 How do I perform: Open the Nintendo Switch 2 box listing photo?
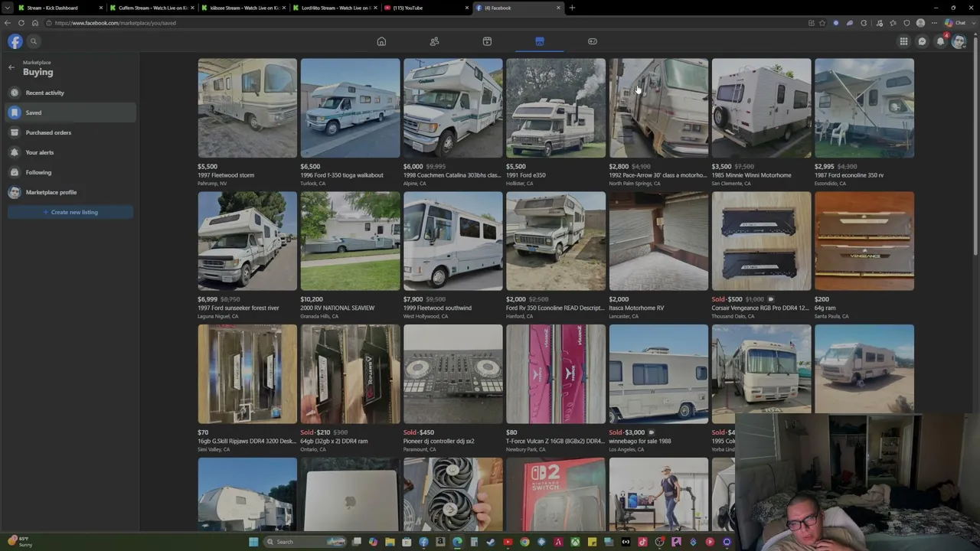[556, 494]
